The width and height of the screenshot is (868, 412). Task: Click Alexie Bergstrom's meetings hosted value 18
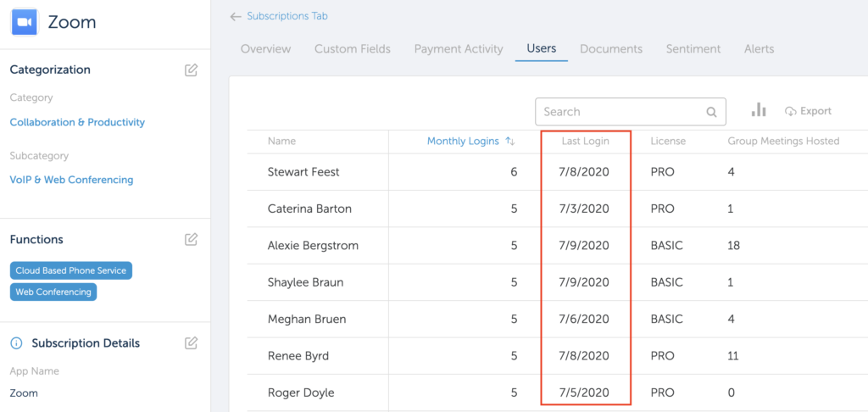[x=733, y=245]
